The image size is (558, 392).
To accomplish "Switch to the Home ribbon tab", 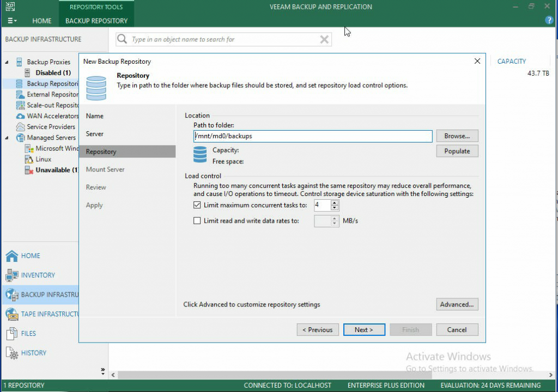I will (x=41, y=21).
